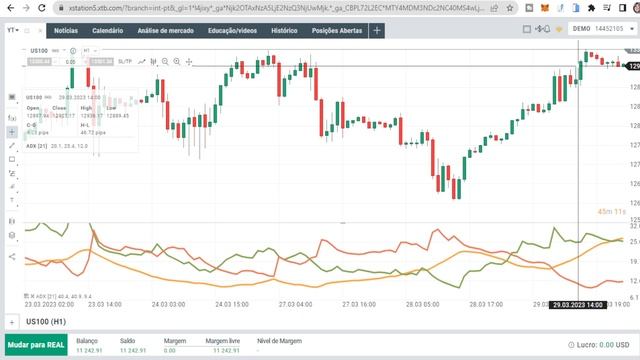Open the Histórico tab

(284, 31)
